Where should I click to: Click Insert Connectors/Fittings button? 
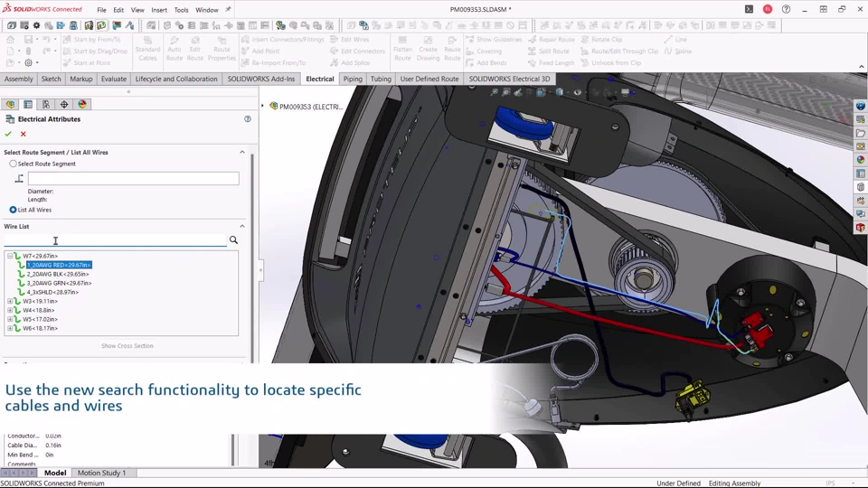tap(283, 39)
